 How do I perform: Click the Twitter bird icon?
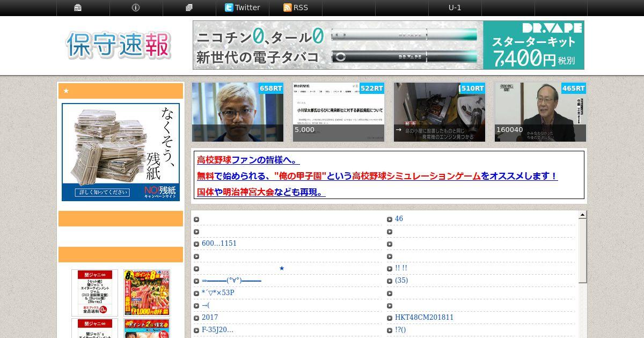point(229,8)
